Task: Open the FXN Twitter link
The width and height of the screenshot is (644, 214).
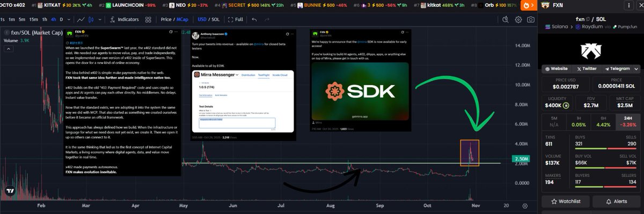Action: [587, 69]
